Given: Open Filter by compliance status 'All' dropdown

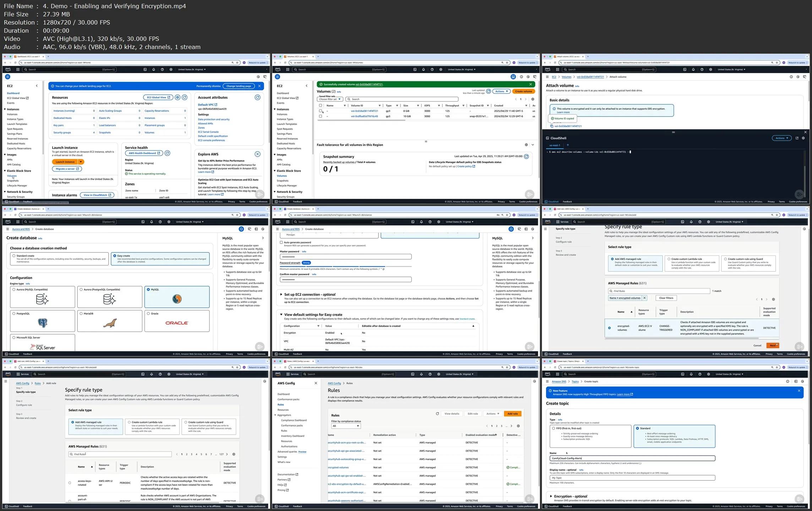Looking at the screenshot, I should [x=346, y=426].
